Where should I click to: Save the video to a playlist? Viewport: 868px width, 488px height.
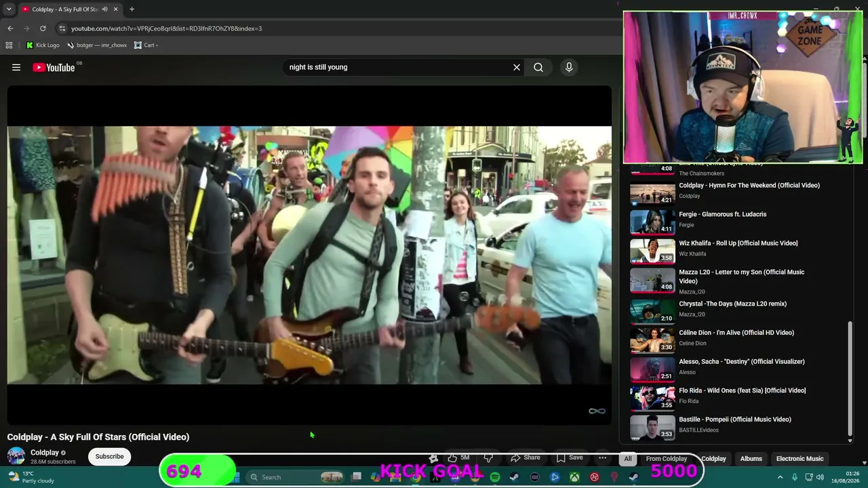click(570, 458)
